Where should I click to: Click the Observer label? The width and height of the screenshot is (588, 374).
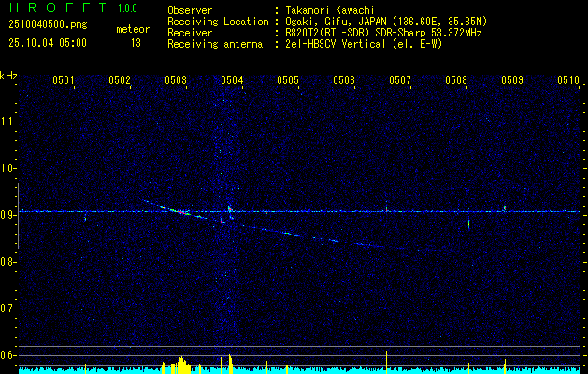tap(190, 10)
